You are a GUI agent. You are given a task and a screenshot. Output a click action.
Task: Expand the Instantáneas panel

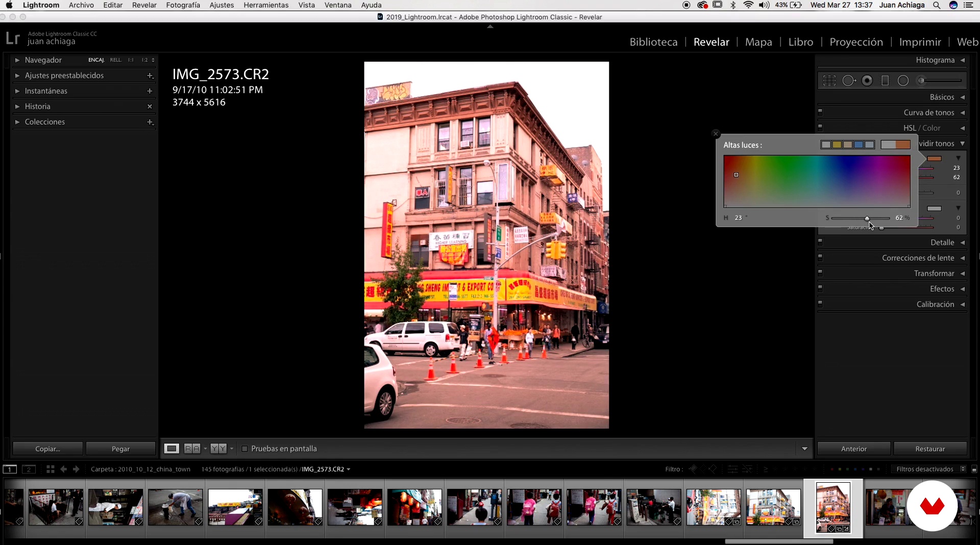(x=17, y=91)
